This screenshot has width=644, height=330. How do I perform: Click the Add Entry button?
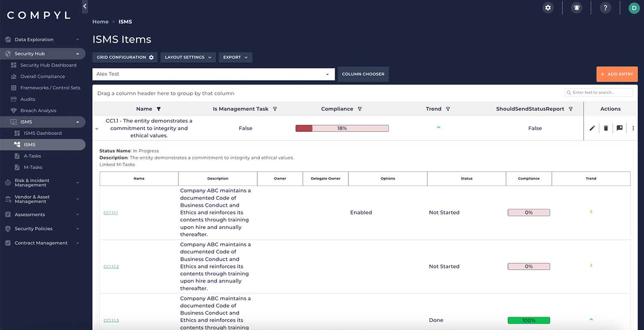(617, 74)
